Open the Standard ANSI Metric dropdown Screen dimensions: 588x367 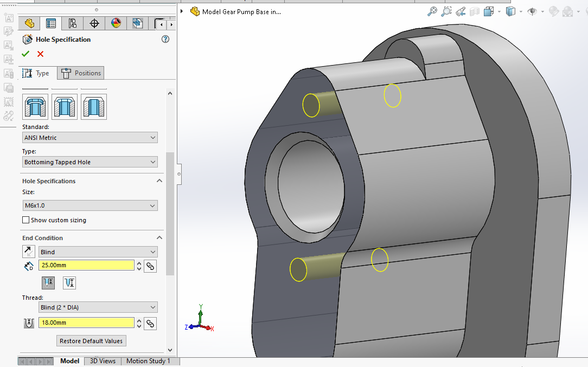90,138
